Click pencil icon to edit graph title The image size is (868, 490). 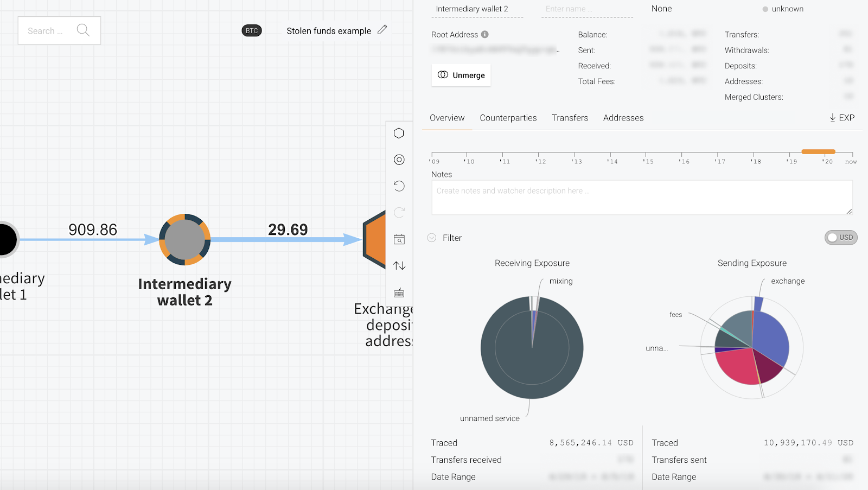click(x=382, y=30)
